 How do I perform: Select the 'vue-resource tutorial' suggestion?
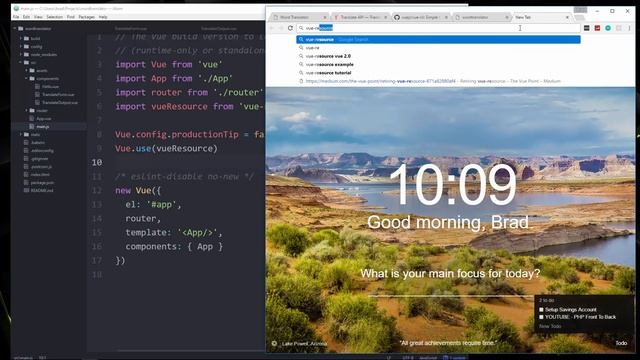438,73
